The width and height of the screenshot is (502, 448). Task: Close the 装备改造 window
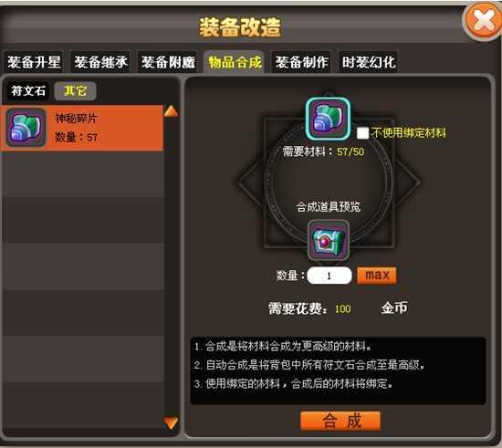coord(483,21)
